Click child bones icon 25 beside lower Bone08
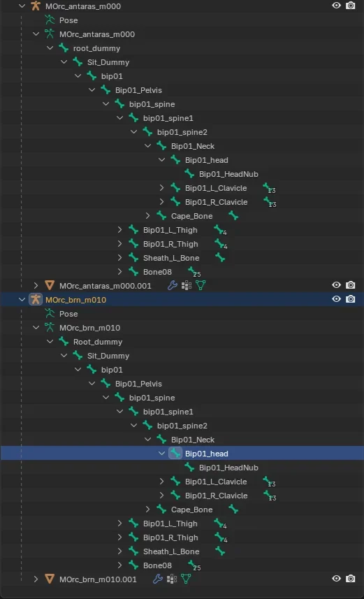 pyautogui.click(x=194, y=565)
